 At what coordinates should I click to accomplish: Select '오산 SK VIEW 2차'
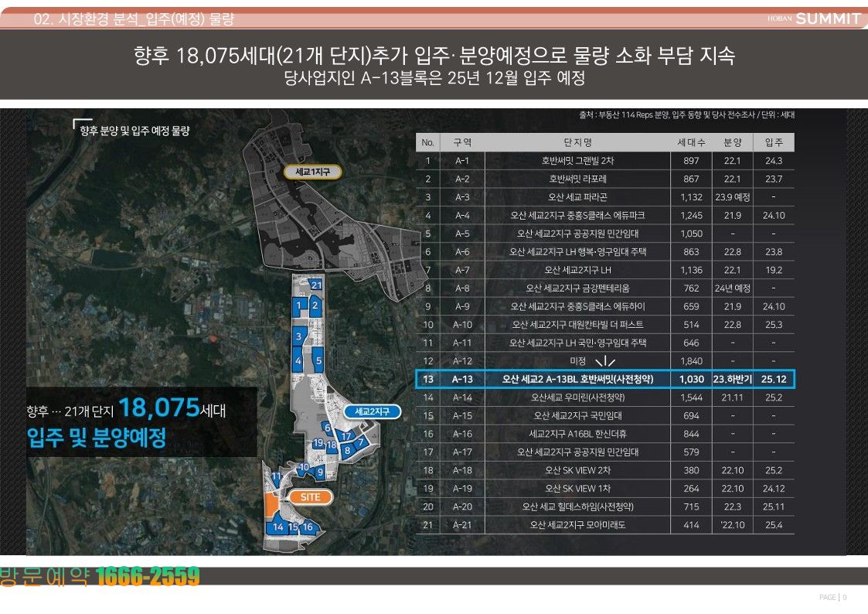coord(577,471)
